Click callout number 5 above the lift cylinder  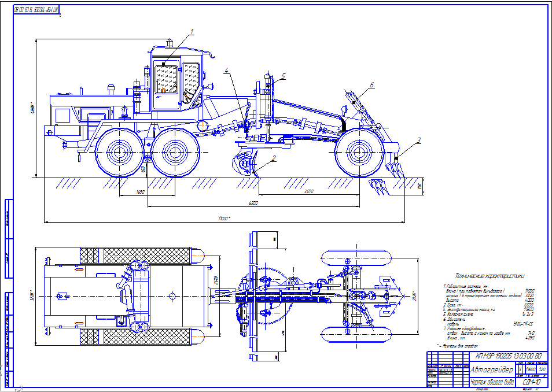coord(283,76)
